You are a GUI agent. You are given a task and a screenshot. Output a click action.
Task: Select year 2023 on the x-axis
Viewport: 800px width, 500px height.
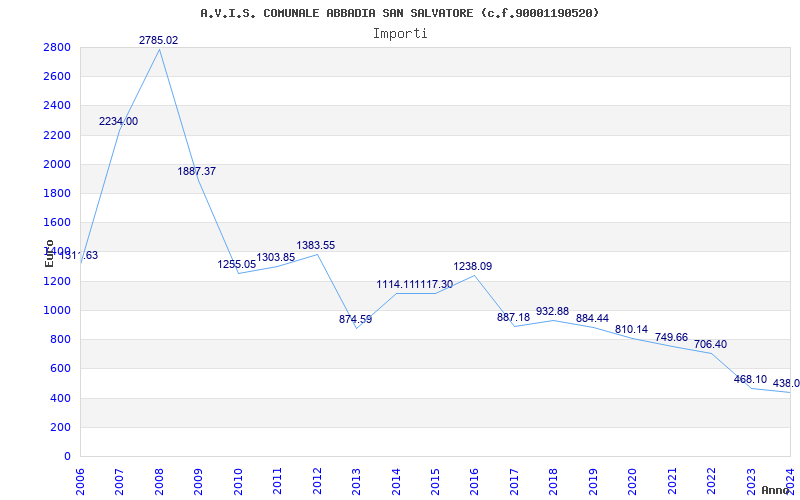click(751, 481)
